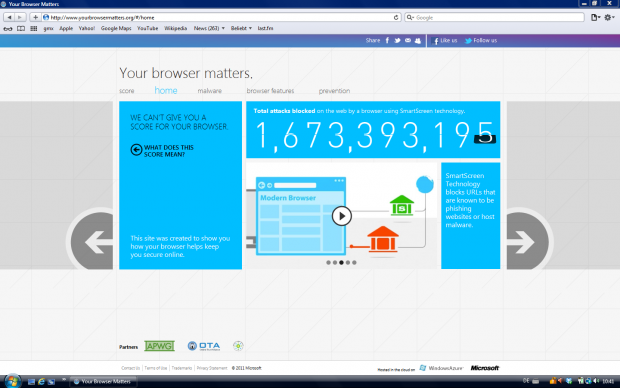Open the Apple bookmark

click(x=66, y=28)
